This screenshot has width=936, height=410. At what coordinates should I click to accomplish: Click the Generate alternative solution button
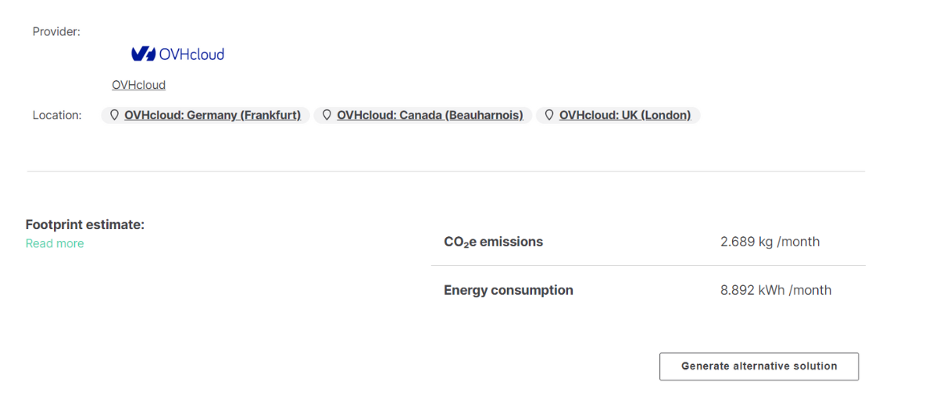[x=759, y=366]
